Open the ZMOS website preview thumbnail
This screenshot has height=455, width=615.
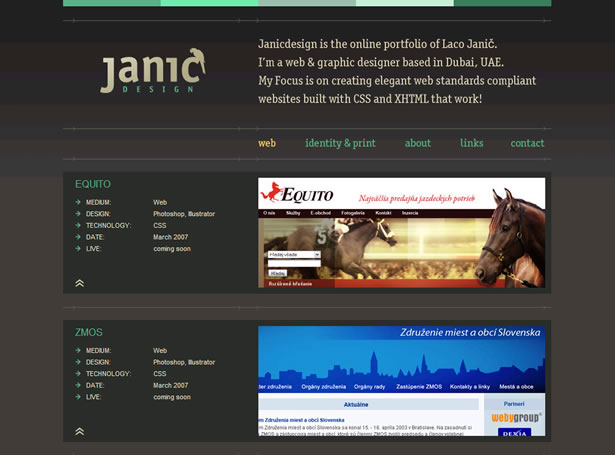(x=402, y=381)
